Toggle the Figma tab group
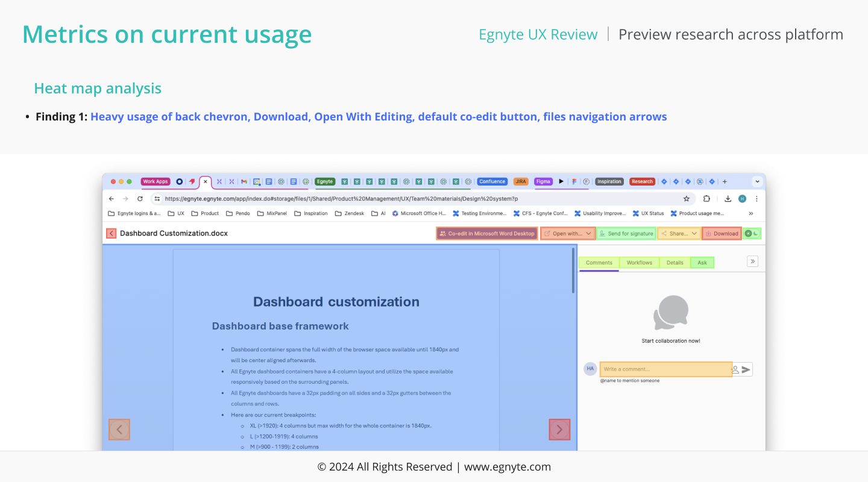Viewport: 868px width, 482px height. click(543, 181)
